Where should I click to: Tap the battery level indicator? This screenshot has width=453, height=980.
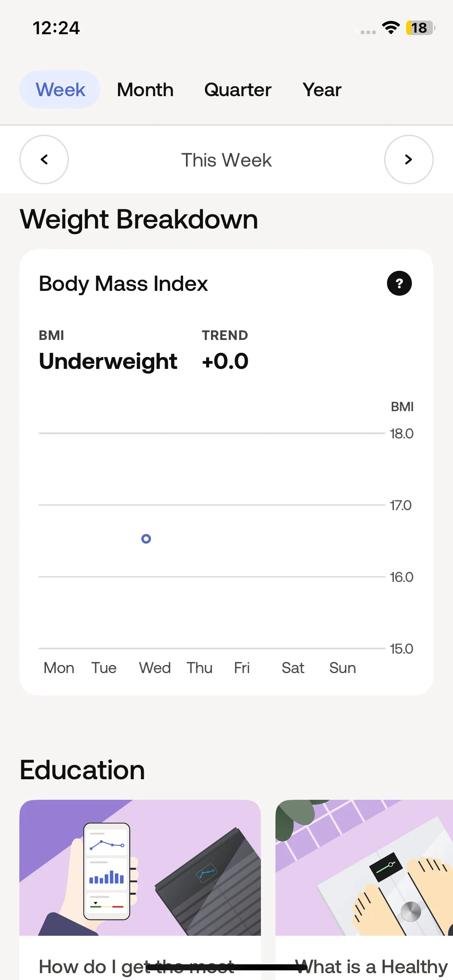[420, 28]
